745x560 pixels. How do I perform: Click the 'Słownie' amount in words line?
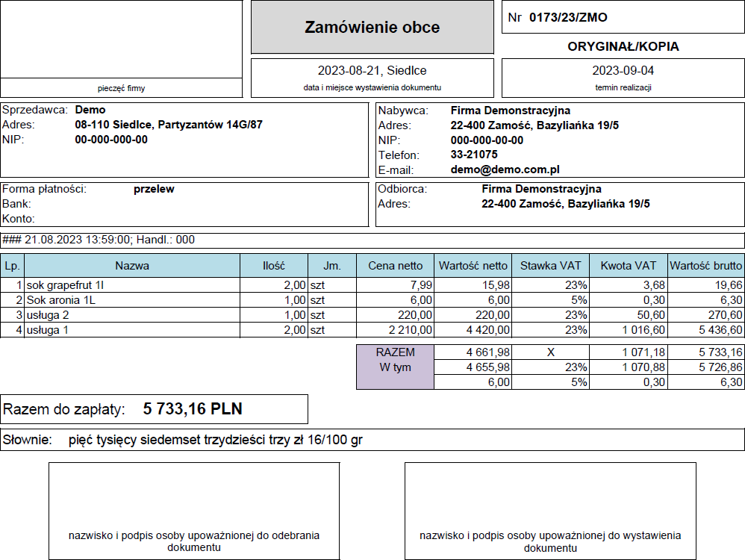[215, 440]
